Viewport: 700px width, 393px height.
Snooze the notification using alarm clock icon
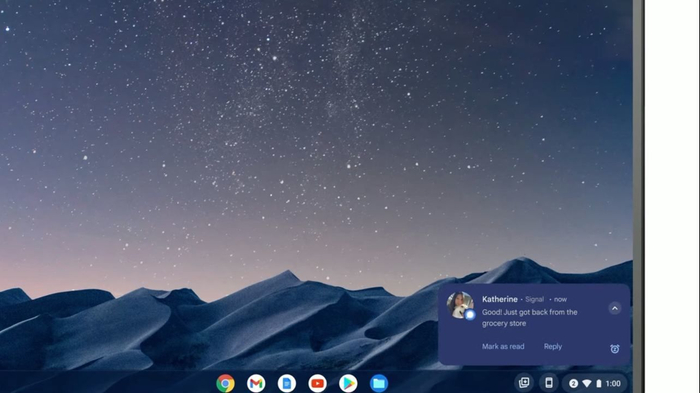[x=615, y=349]
